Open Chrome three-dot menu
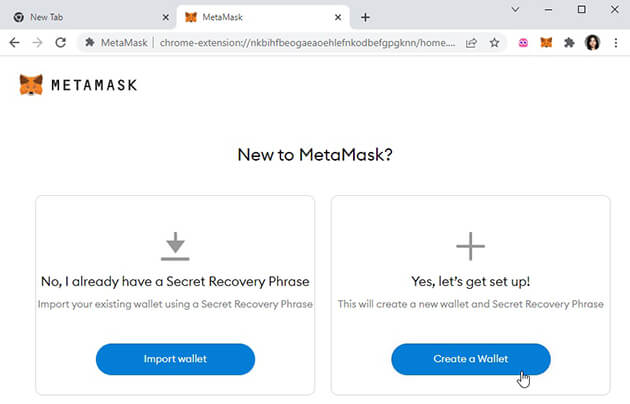 616,43
